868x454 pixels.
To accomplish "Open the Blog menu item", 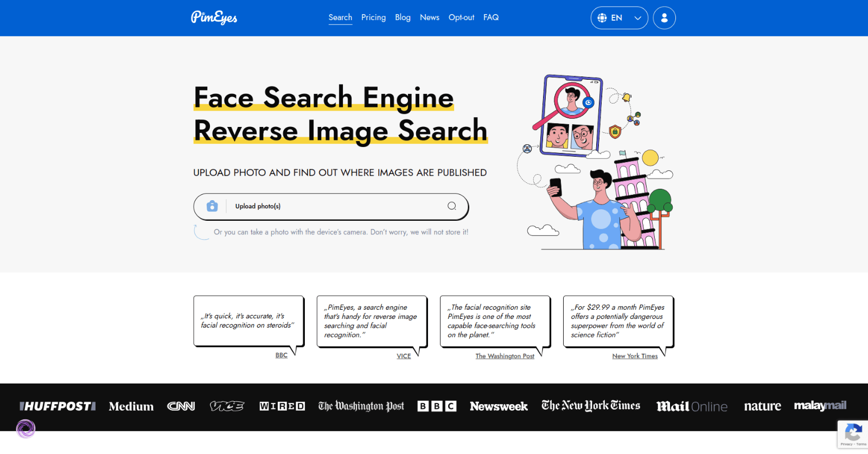I will (x=403, y=17).
